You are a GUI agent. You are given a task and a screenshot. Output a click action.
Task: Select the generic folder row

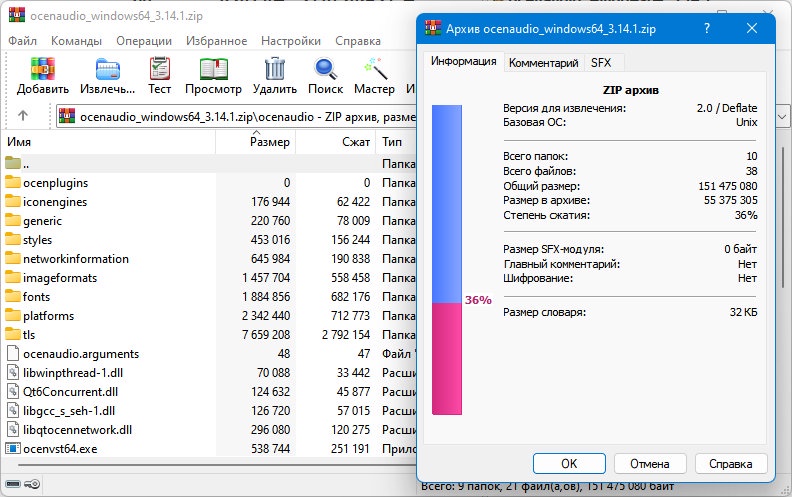(210, 221)
